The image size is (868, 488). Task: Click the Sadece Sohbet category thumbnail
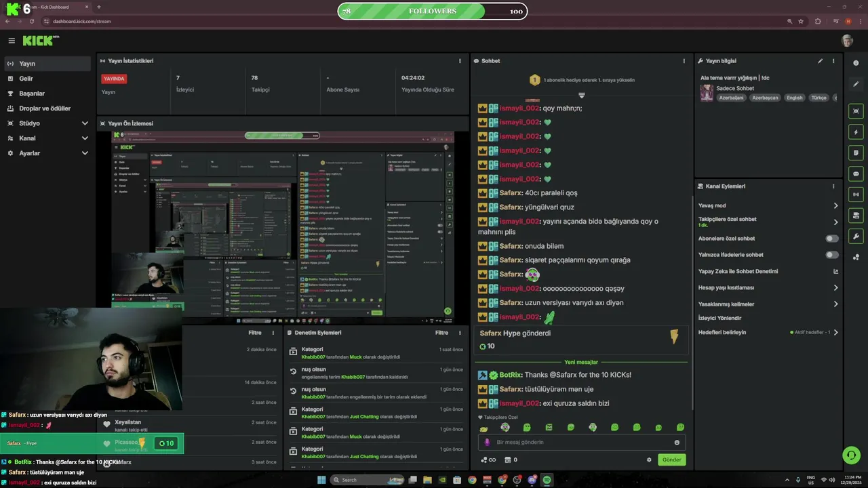(707, 93)
